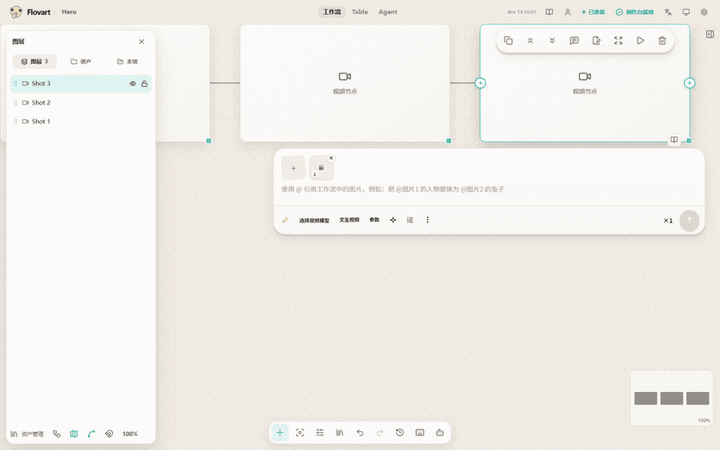This screenshot has width=720, height=450.
Task: Open the 参数 parameters dropdown
Action: pos(374,220)
